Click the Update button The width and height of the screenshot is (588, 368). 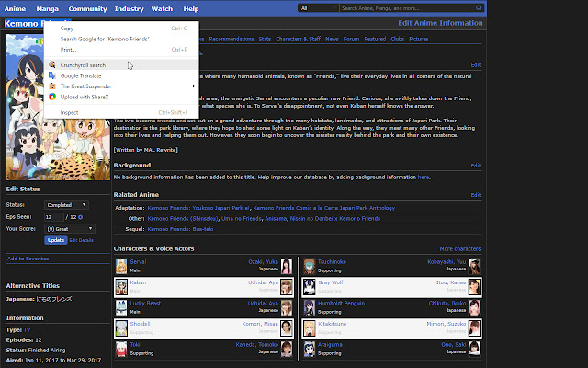coord(56,240)
